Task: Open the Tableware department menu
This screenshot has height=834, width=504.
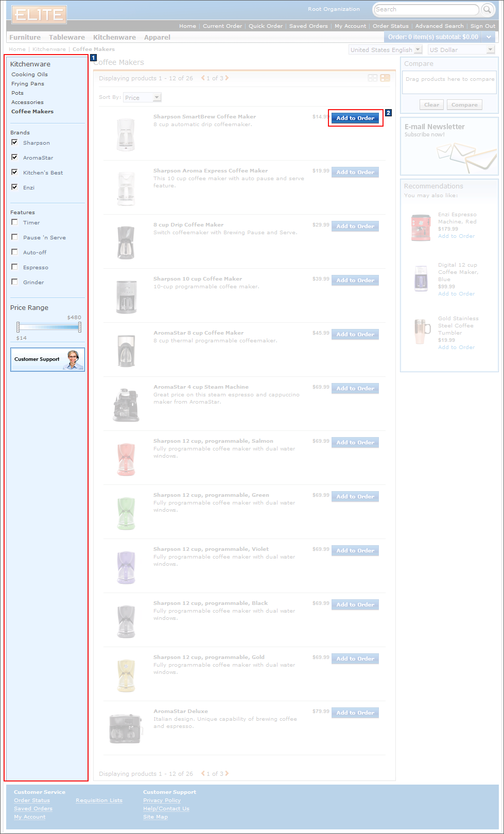Action: tap(67, 37)
